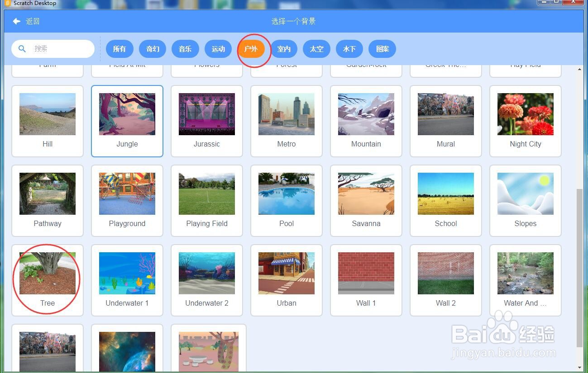The width and height of the screenshot is (588, 373).
Task: Choose the Jungle backdrop
Action: (x=127, y=121)
